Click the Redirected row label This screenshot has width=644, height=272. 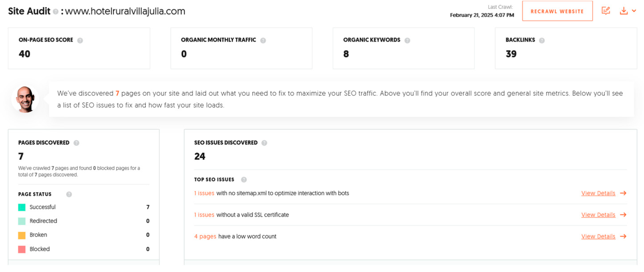click(x=43, y=221)
